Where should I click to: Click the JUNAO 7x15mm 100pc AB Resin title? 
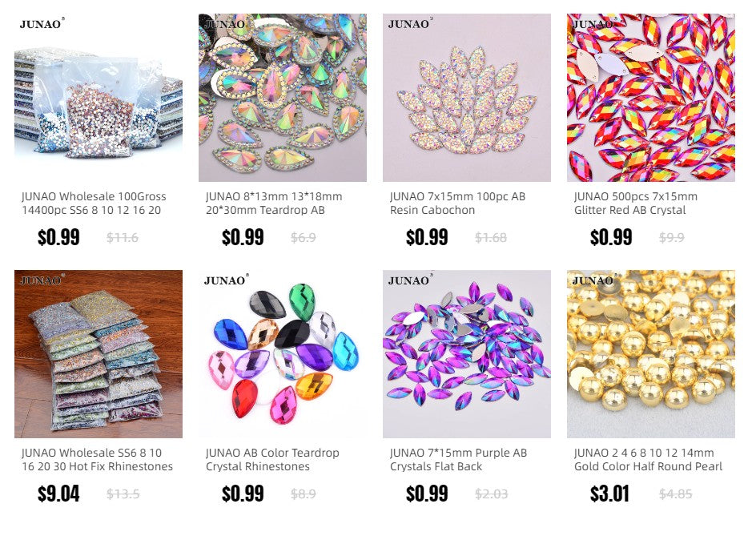(x=457, y=204)
